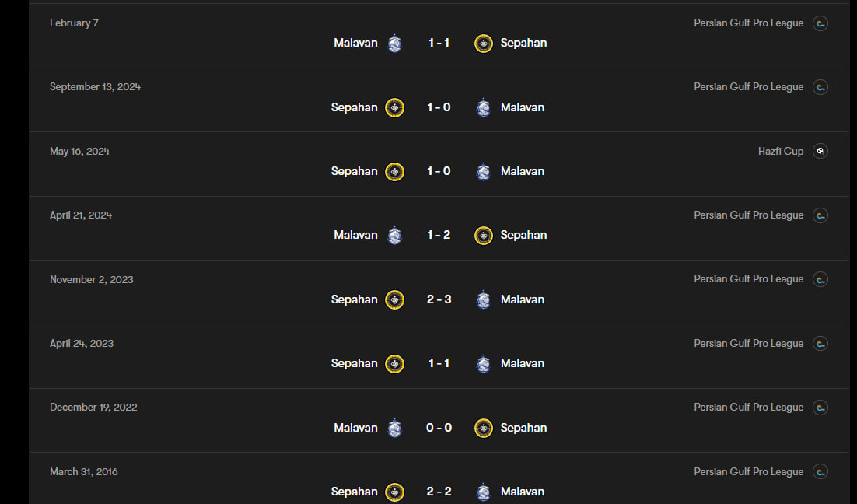Open Persian Gulf Pro League link for September 13, 2024

click(x=748, y=87)
